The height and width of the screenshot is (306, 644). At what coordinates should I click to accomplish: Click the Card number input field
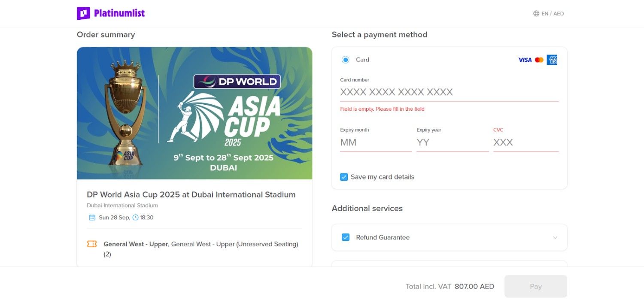(x=449, y=92)
